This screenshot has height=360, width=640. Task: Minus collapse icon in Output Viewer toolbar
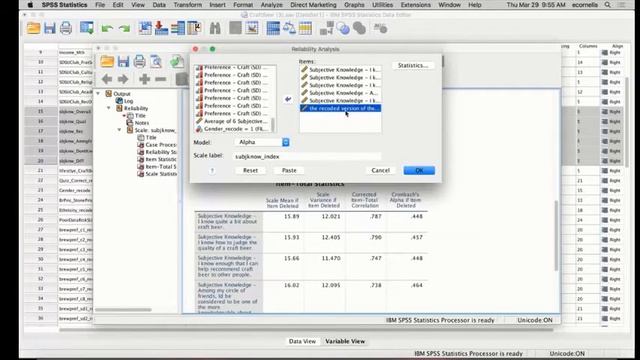(160, 79)
